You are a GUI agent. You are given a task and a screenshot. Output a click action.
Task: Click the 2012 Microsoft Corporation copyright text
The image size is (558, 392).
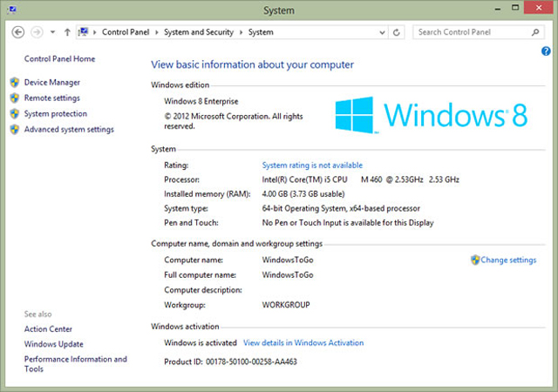(234, 121)
